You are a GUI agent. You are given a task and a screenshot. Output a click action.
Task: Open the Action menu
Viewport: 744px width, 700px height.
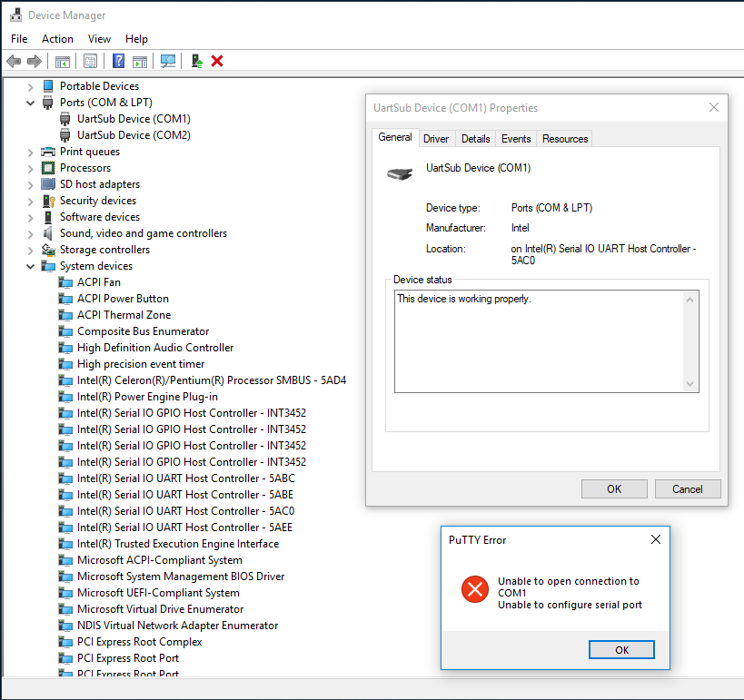(57, 39)
